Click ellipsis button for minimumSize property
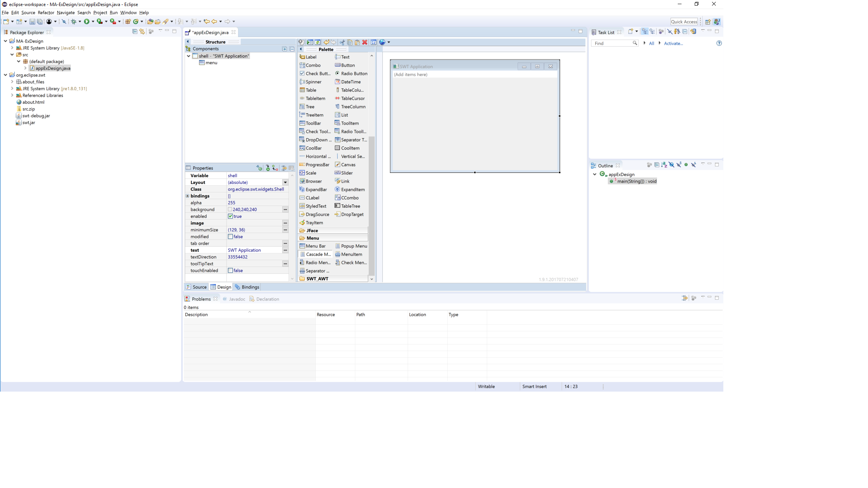Screen dimensions: 868x488 (x=285, y=230)
